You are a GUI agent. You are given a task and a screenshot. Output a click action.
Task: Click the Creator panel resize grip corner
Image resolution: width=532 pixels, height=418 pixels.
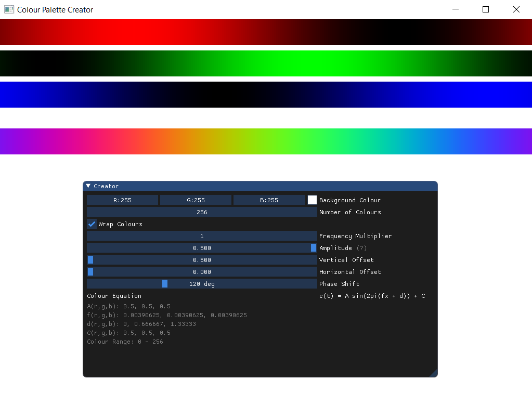point(434,373)
